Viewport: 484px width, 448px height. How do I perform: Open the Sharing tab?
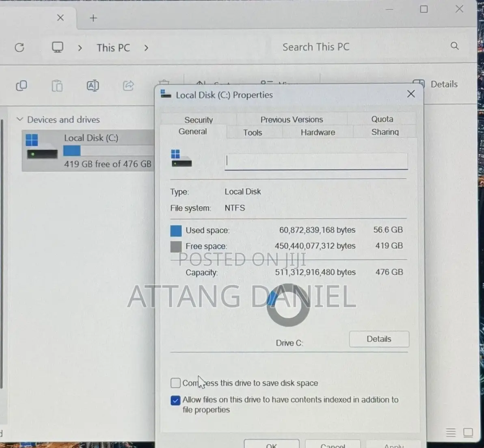385,132
